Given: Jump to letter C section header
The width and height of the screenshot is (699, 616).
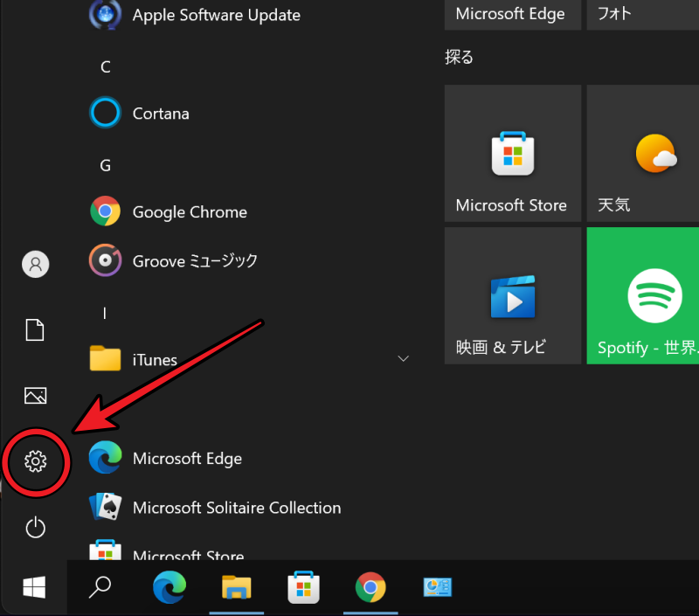Looking at the screenshot, I should click(105, 67).
